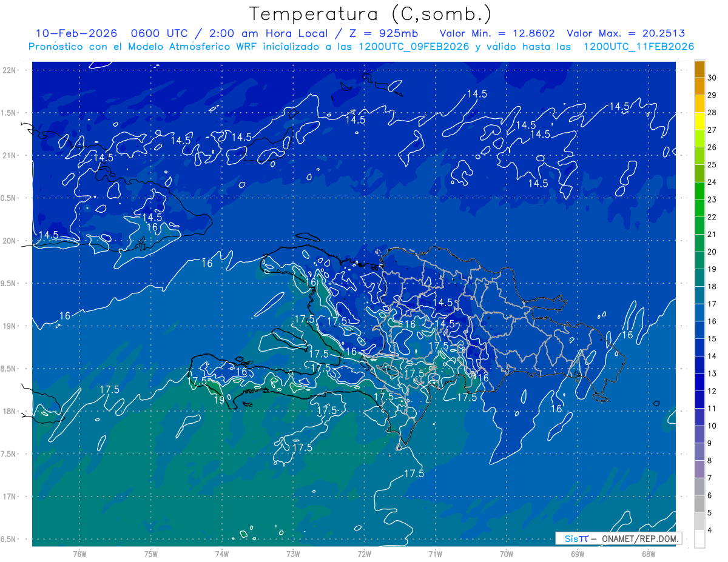Click the '22N' latitude label
Viewport: 728px width, 562px height.
pos(8,70)
